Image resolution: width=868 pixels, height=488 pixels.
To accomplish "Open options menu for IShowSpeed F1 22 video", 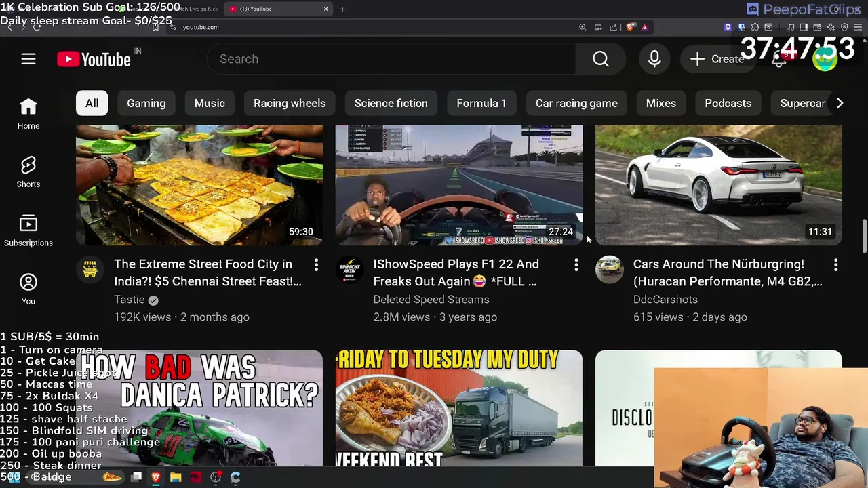I will point(576,265).
